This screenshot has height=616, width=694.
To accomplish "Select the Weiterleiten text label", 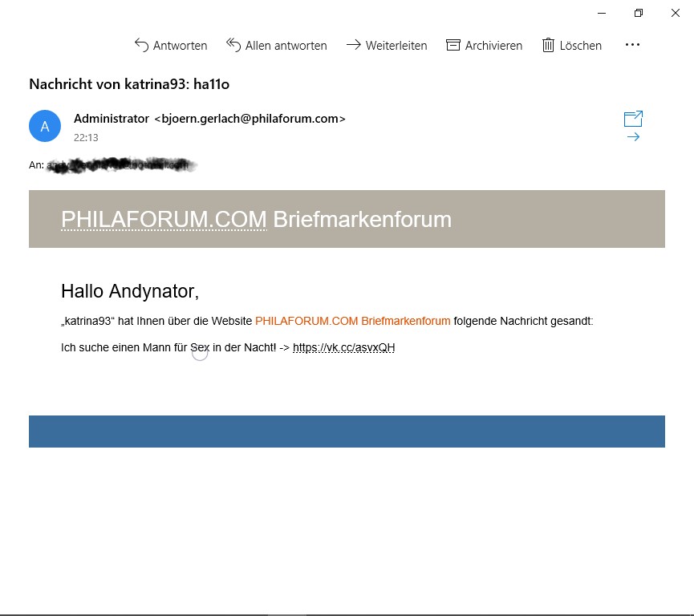I will pyautogui.click(x=396, y=46).
